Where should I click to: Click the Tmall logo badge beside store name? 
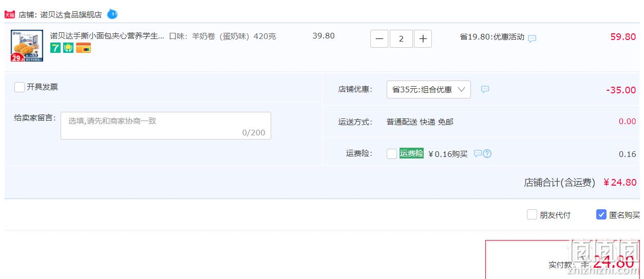coord(10,14)
